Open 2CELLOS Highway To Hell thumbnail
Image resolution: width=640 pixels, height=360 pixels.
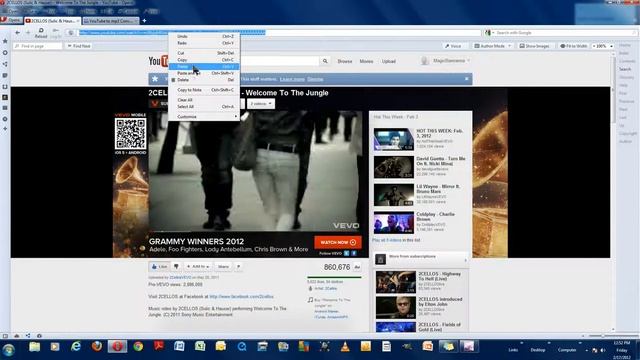(396, 282)
